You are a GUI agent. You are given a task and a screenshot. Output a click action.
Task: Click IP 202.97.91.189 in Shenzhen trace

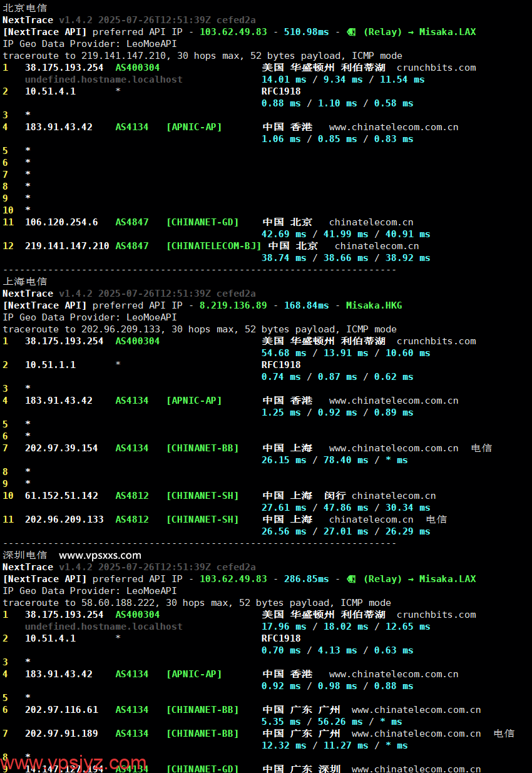pos(61,734)
